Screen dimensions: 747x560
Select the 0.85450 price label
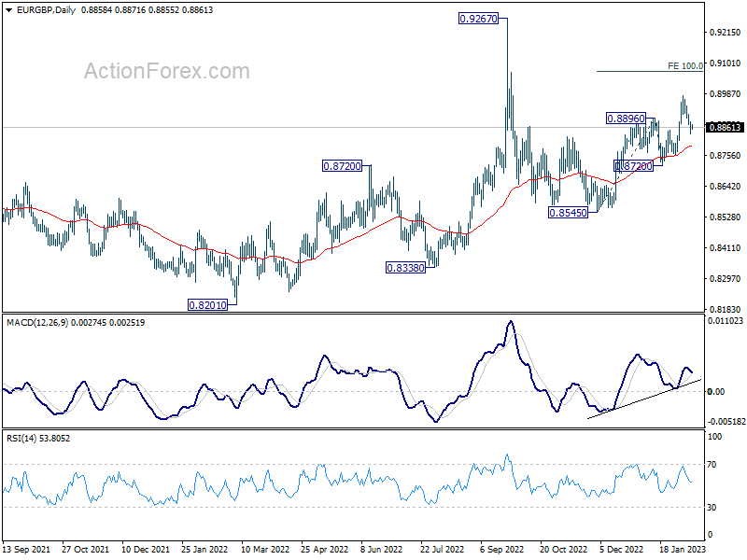pyautogui.click(x=568, y=213)
